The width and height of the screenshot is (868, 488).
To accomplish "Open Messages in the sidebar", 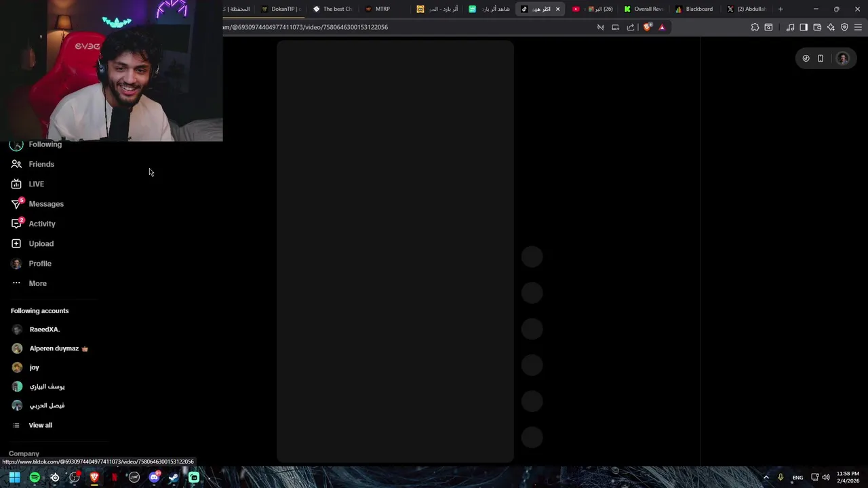I will [x=46, y=204].
